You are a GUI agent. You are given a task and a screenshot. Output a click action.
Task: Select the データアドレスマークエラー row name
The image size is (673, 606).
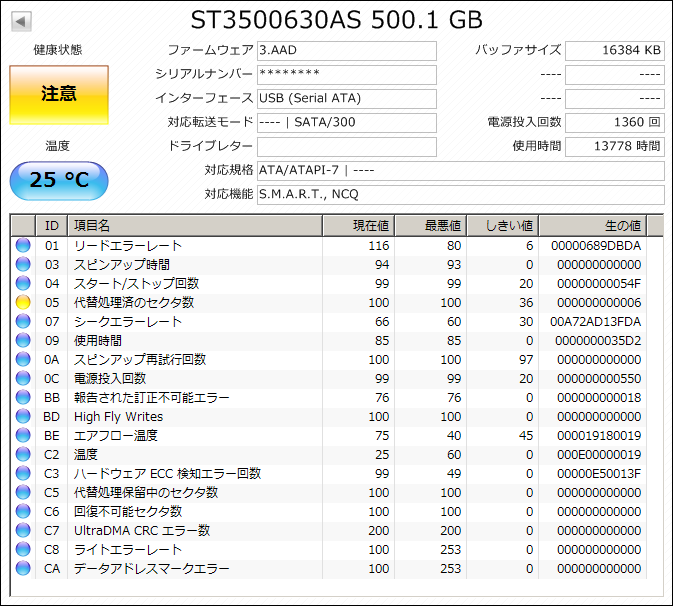pos(152,568)
